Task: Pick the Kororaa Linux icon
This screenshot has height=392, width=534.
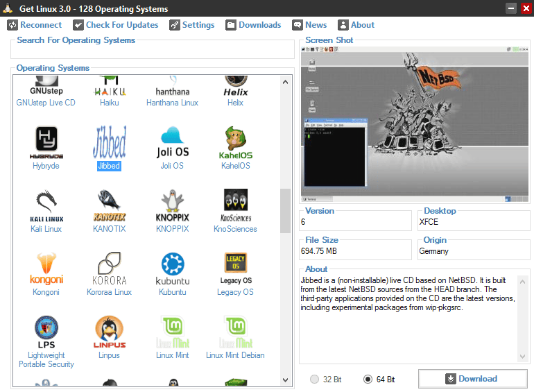Action: click(110, 269)
